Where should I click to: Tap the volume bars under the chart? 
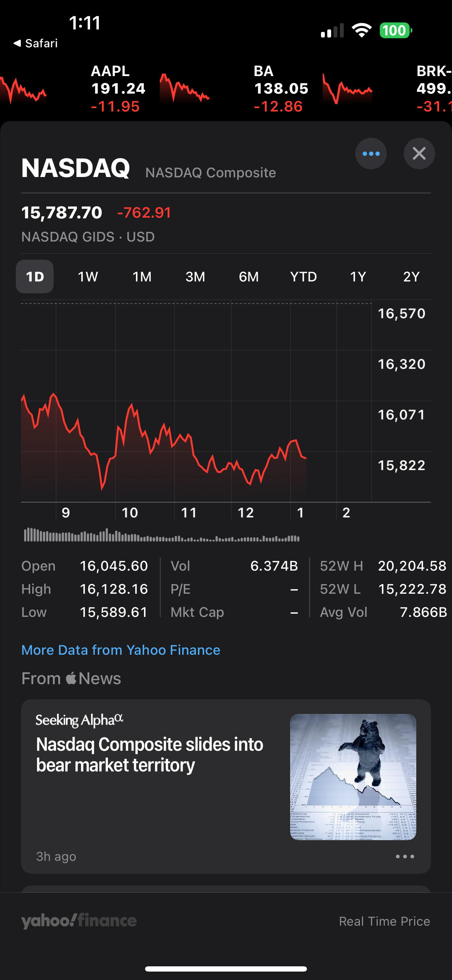[x=162, y=535]
